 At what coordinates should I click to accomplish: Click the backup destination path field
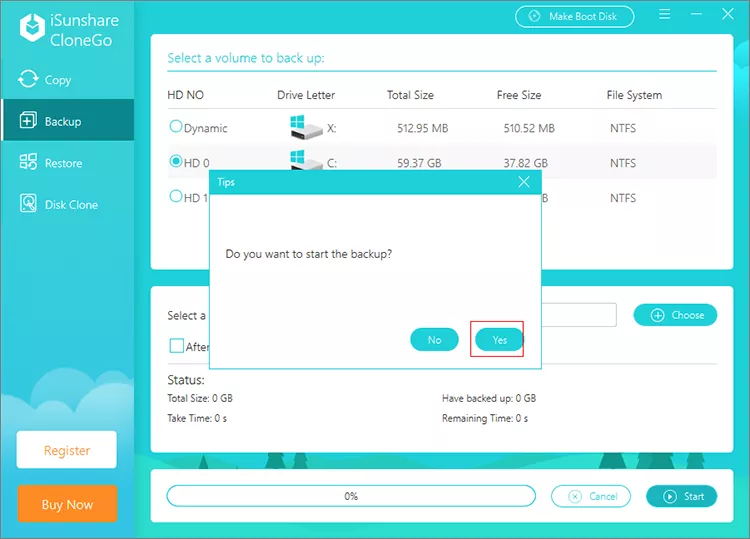579,315
